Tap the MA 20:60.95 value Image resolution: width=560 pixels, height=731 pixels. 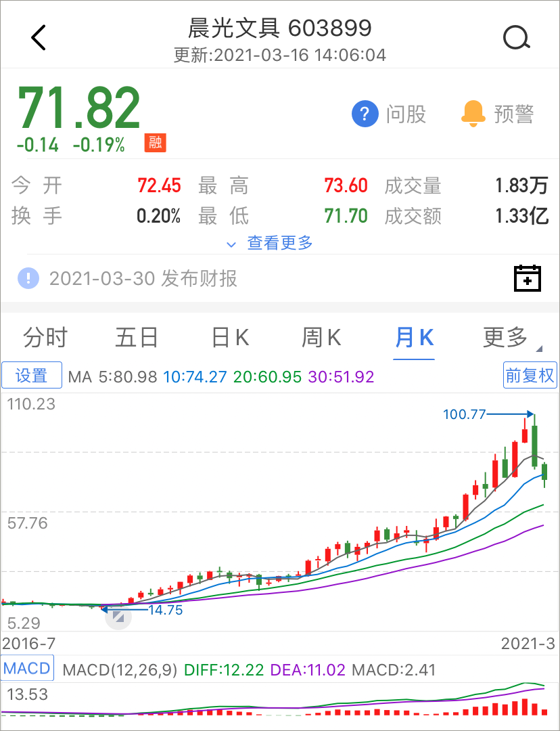[x=267, y=377]
